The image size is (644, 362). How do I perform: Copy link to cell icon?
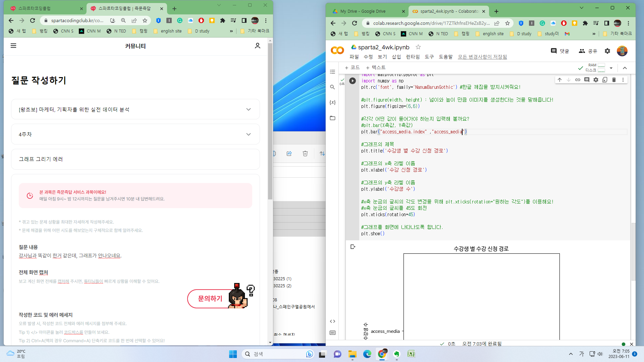click(578, 80)
